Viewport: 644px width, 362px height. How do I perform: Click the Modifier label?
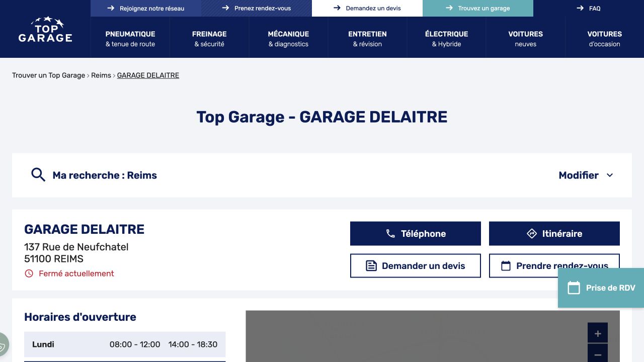579,175
